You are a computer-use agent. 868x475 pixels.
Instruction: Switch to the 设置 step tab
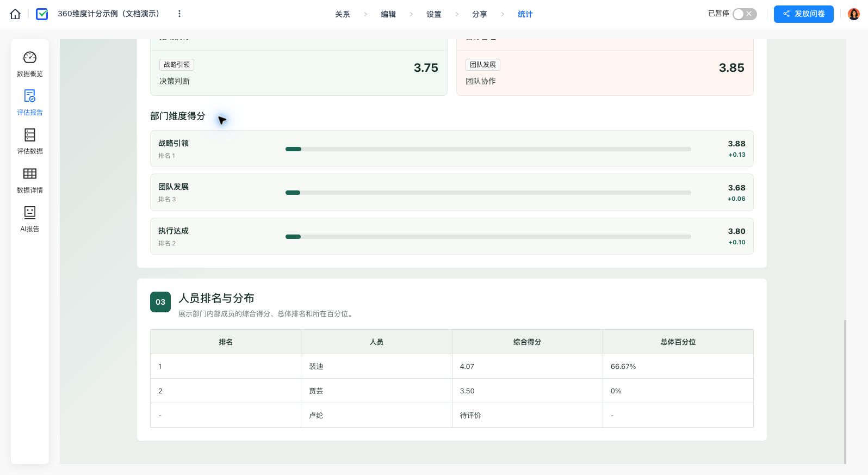434,14
